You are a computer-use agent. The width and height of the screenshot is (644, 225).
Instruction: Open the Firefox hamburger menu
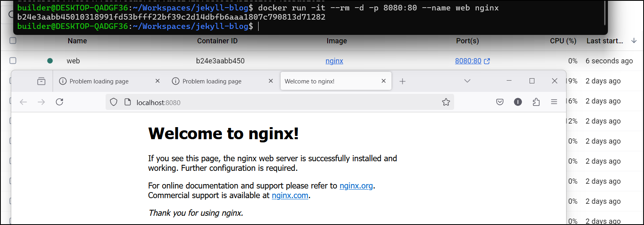[554, 102]
